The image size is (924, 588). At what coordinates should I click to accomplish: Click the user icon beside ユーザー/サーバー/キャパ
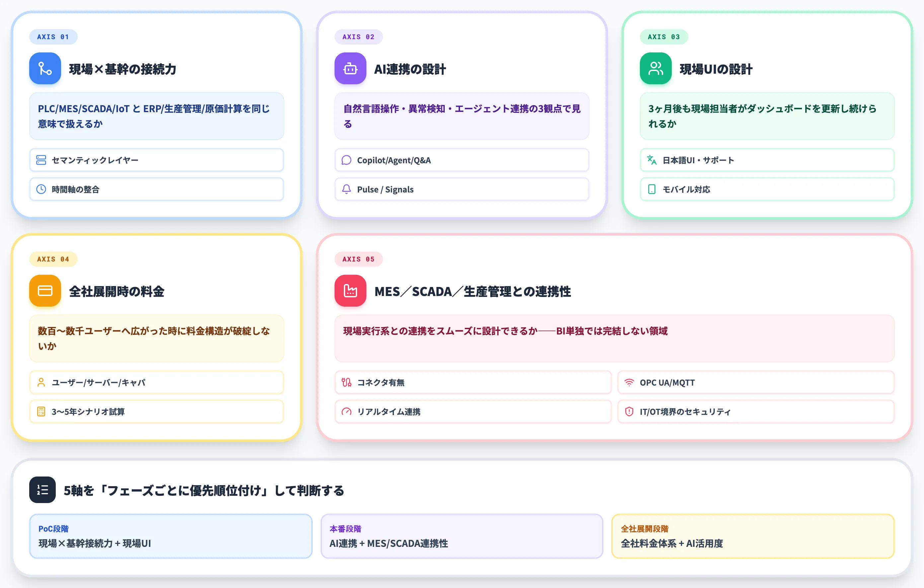[x=41, y=382]
